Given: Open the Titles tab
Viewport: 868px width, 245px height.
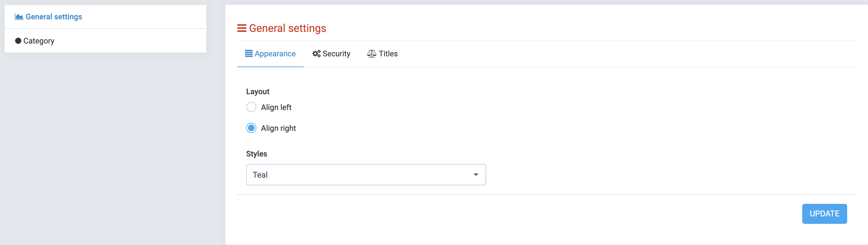Looking at the screenshot, I should pyautogui.click(x=388, y=54).
